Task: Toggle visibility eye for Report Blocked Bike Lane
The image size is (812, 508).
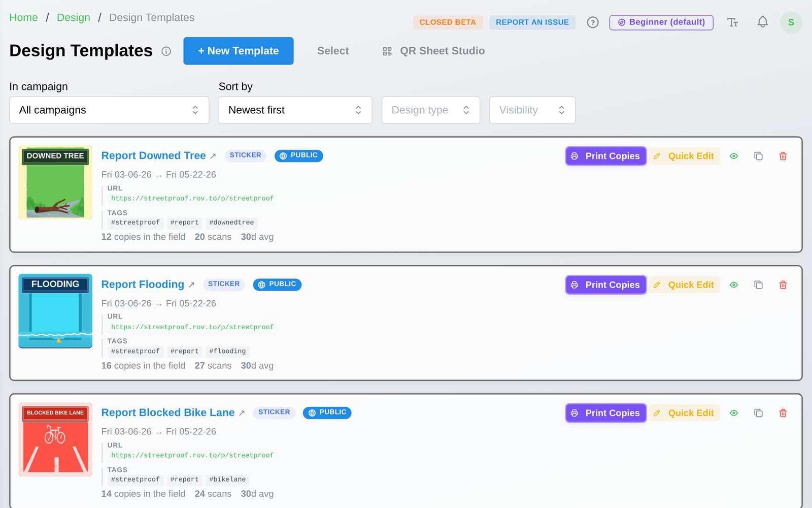Action: (734, 413)
